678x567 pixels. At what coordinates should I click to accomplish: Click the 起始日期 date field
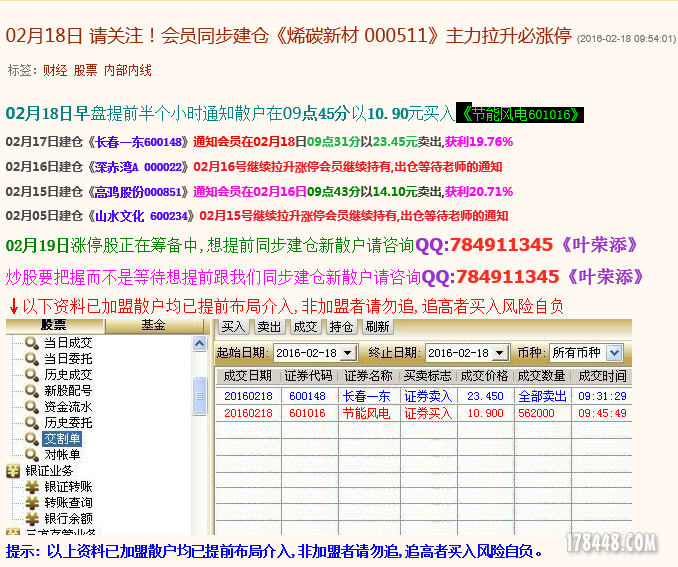[x=316, y=353]
